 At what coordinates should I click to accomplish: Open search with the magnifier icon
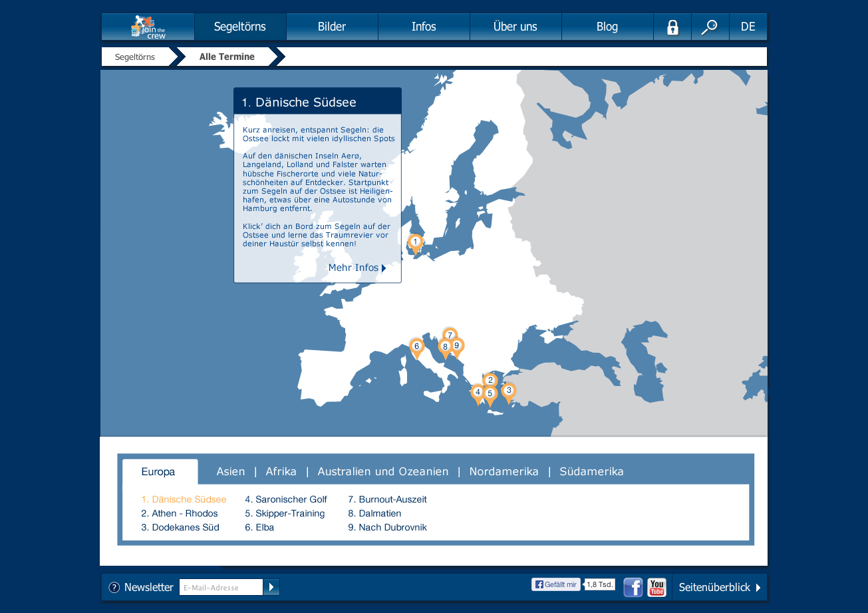tap(710, 27)
